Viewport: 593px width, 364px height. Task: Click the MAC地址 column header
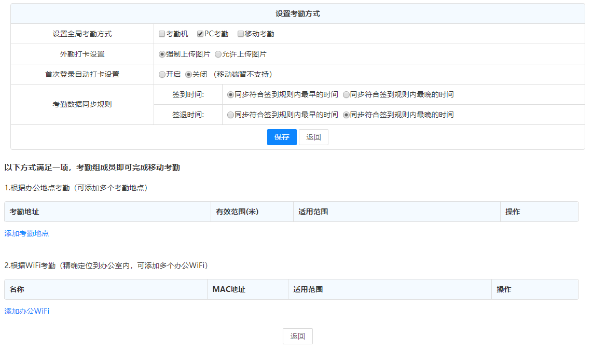point(229,290)
